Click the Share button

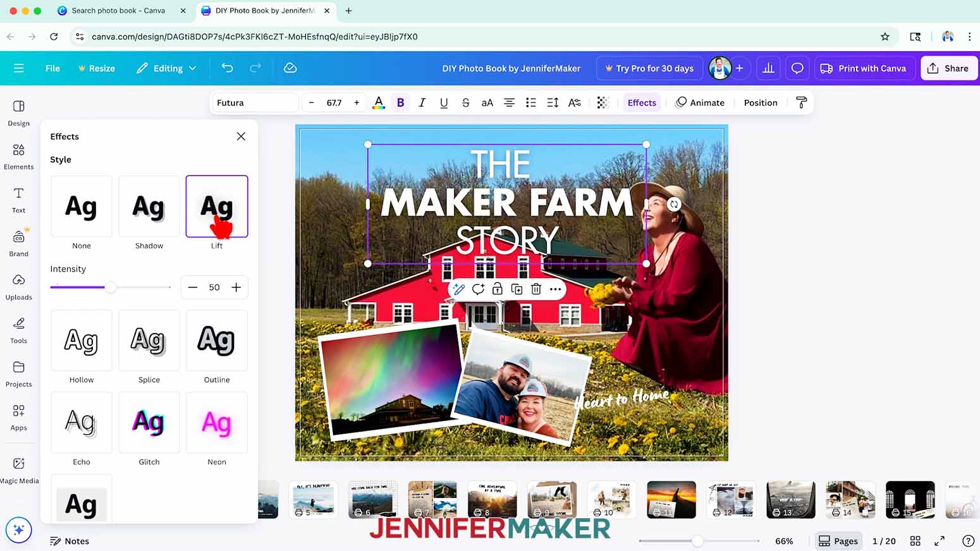pyautogui.click(x=948, y=68)
